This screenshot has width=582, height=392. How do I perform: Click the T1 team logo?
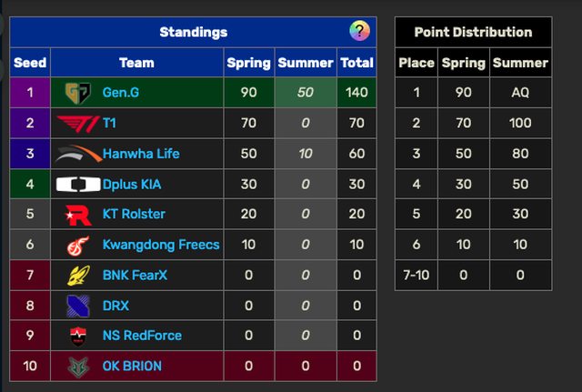pos(77,123)
